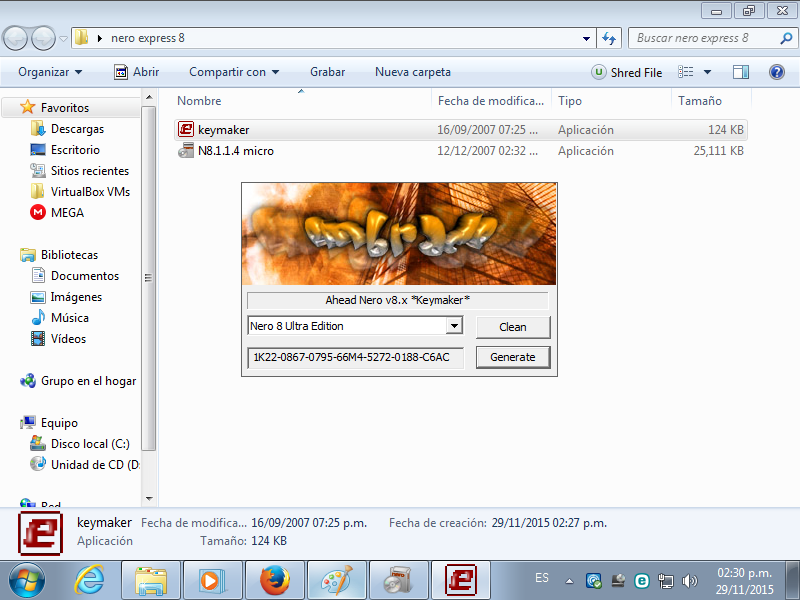Click the generated serial key field
Image resolution: width=800 pixels, height=600 pixels.
pos(356,357)
